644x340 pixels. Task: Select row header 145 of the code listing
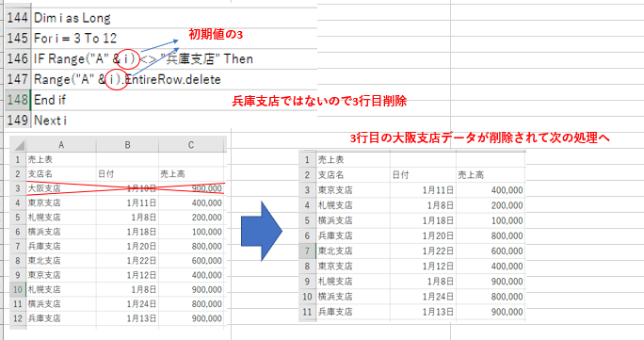[x=18, y=39]
